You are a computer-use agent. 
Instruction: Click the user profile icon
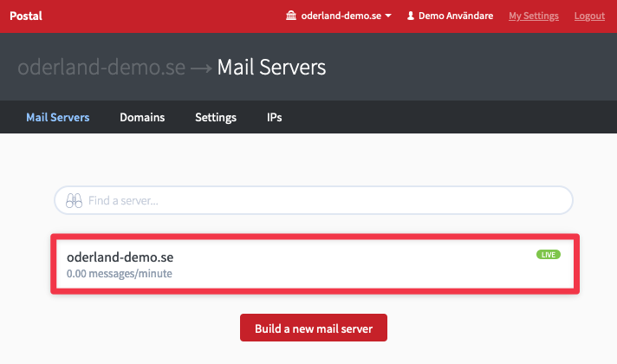pos(411,16)
